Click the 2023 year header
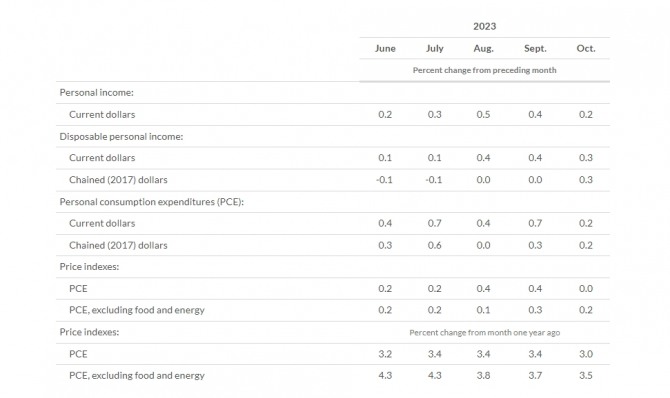670x398 pixels. (x=484, y=27)
